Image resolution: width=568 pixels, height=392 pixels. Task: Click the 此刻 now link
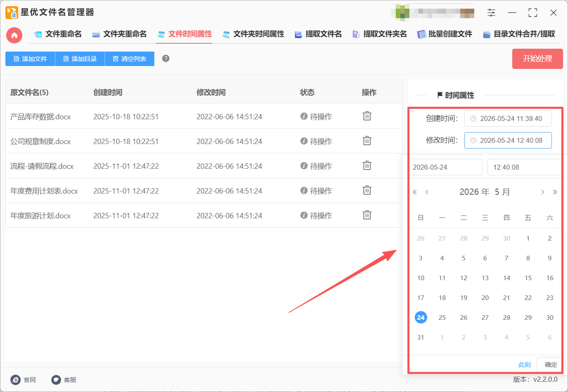click(524, 365)
